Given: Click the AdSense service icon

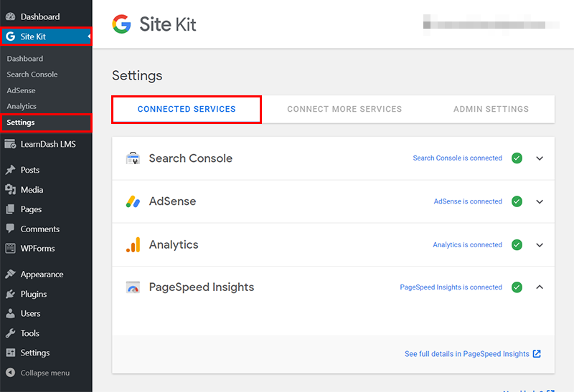Looking at the screenshot, I should [x=133, y=201].
